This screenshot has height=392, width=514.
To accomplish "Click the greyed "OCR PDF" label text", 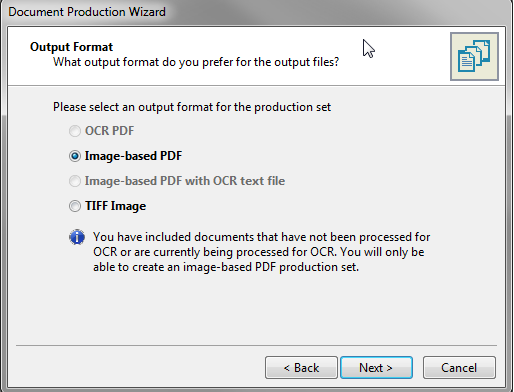I will [109, 131].
